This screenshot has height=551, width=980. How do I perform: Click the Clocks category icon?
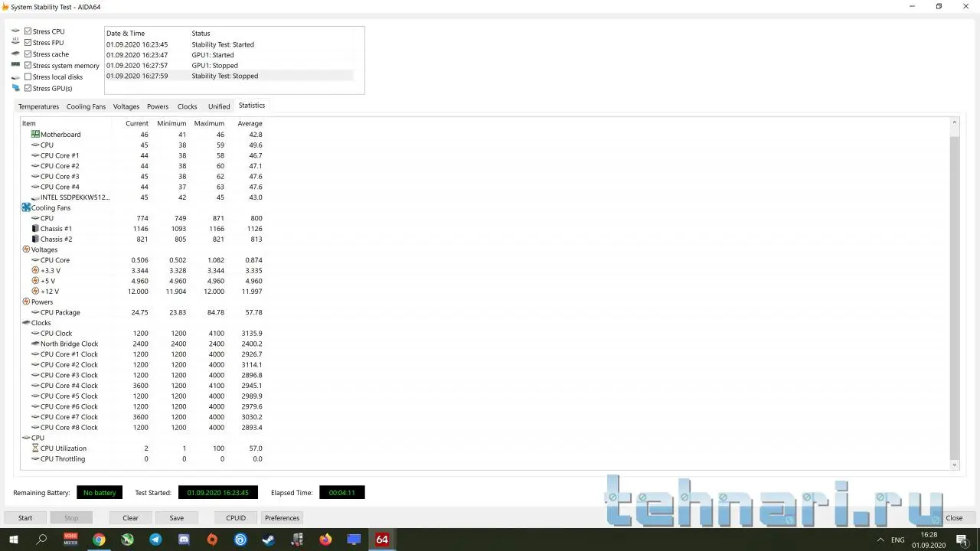26,323
